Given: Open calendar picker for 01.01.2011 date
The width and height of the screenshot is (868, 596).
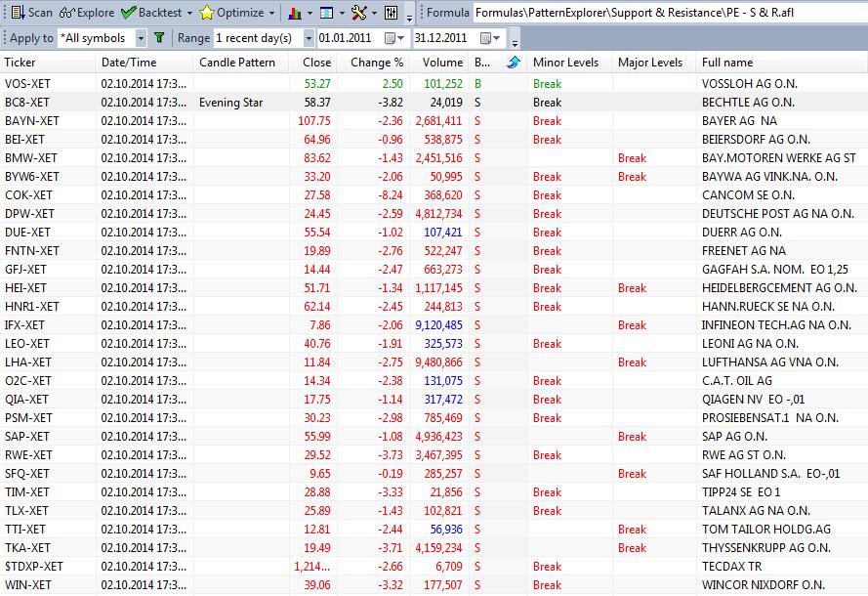Looking at the screenshot, I should [x=394, y=38].
